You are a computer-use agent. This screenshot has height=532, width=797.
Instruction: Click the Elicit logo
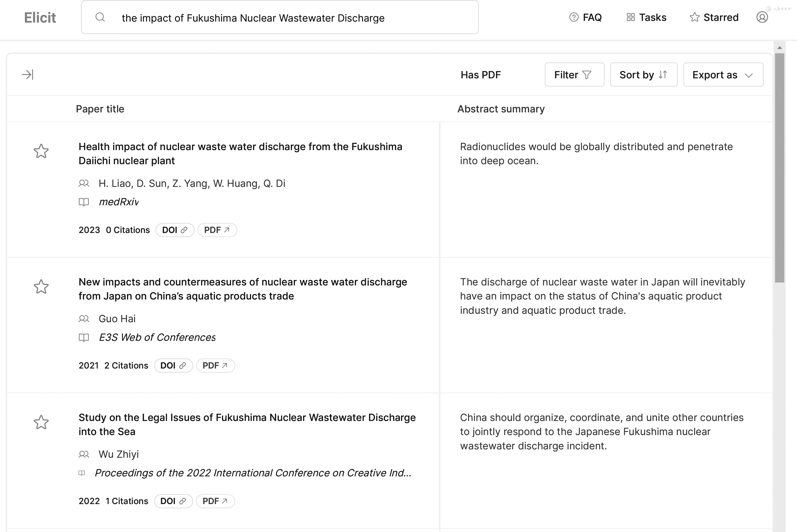pyautogui.click(x=40, y=18)
